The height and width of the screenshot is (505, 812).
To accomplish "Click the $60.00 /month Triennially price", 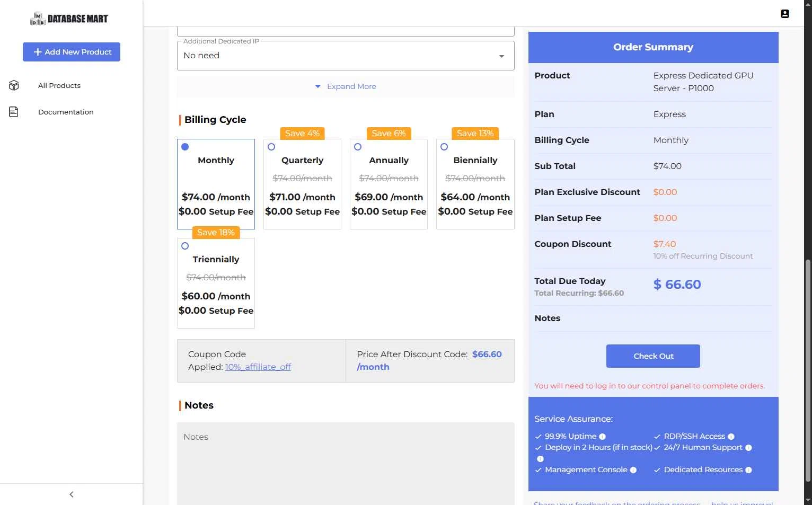I will pos(216,296).
